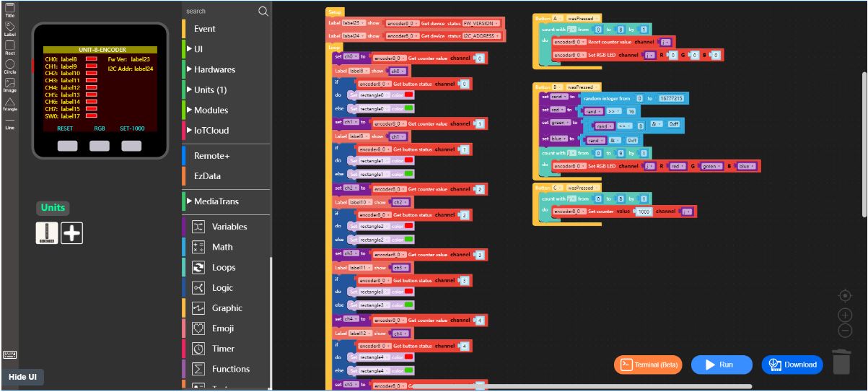
Task: Open the Variables block category
Action: pyautogui.click(x=229, y=227)
